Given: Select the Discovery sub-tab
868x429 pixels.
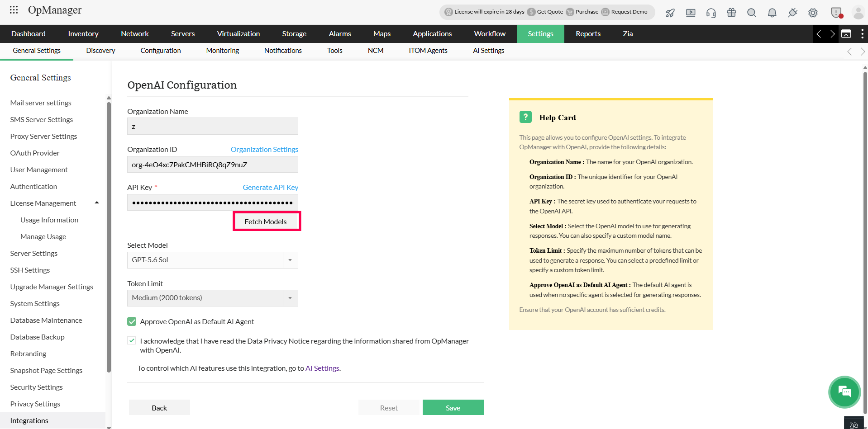Looking at the screenshot, I should (100, 51).
